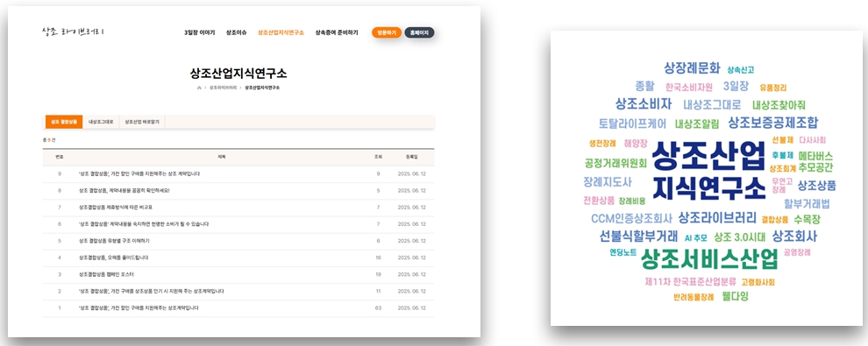Image resolution: width=868 pixels, height=346 pixels.
Task: Click green 상조서비스산업 in the word cloud
Action: pos(709,258)
